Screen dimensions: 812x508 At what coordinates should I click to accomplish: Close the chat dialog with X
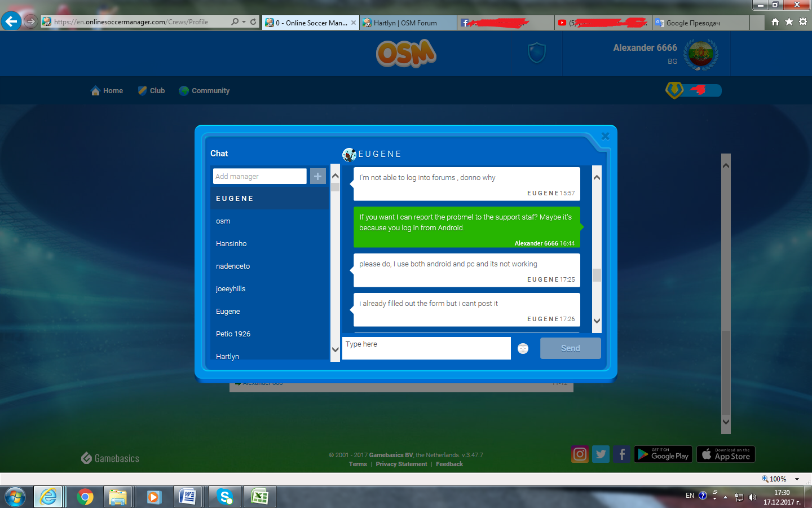pos(605,136)
